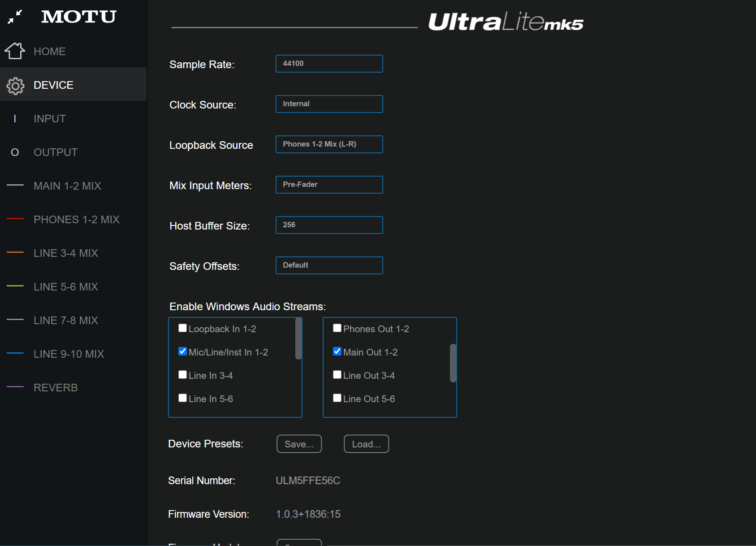Viewport: 756px width, 546px height.
Task: Enable Line In 3-4 stream
Action: click(182, 375)
